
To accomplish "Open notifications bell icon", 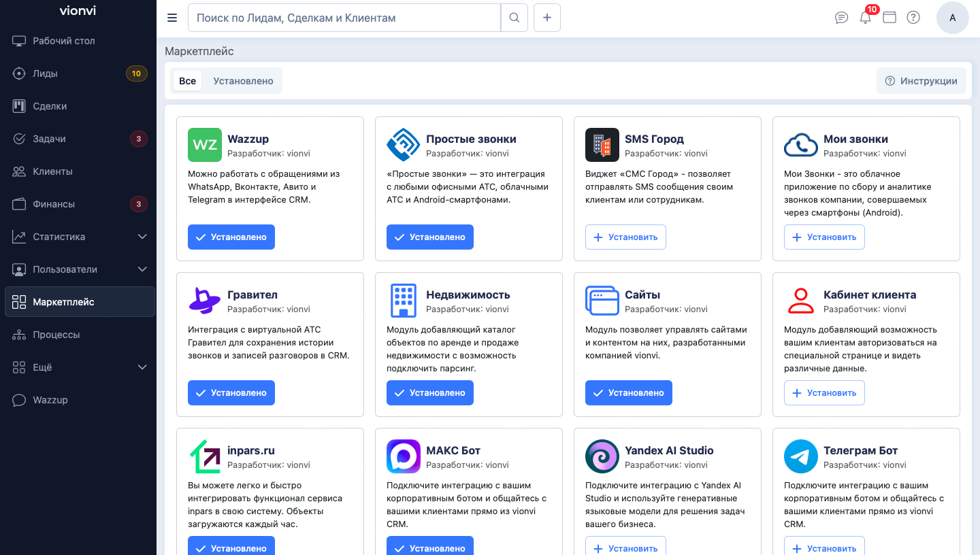I will pos(866,18).
